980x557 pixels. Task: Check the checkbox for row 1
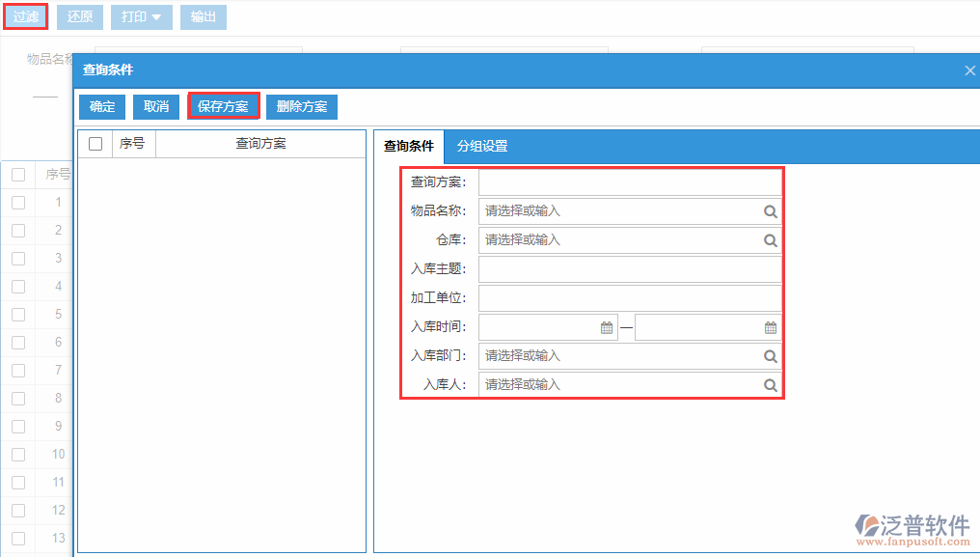pyautogui.click(x=17, y=202)
